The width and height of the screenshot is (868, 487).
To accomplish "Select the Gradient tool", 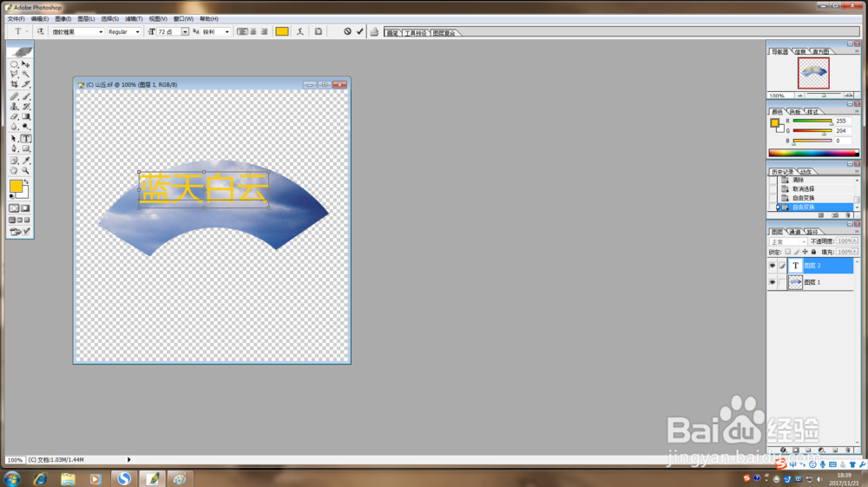I will [x=25, y=116].
